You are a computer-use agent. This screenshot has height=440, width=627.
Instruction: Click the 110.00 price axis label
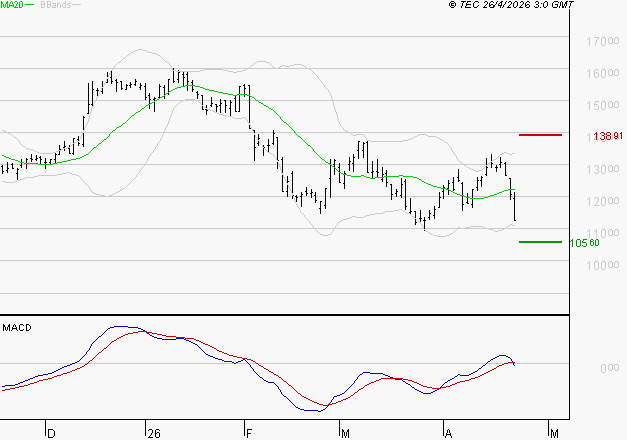(603, 233)
